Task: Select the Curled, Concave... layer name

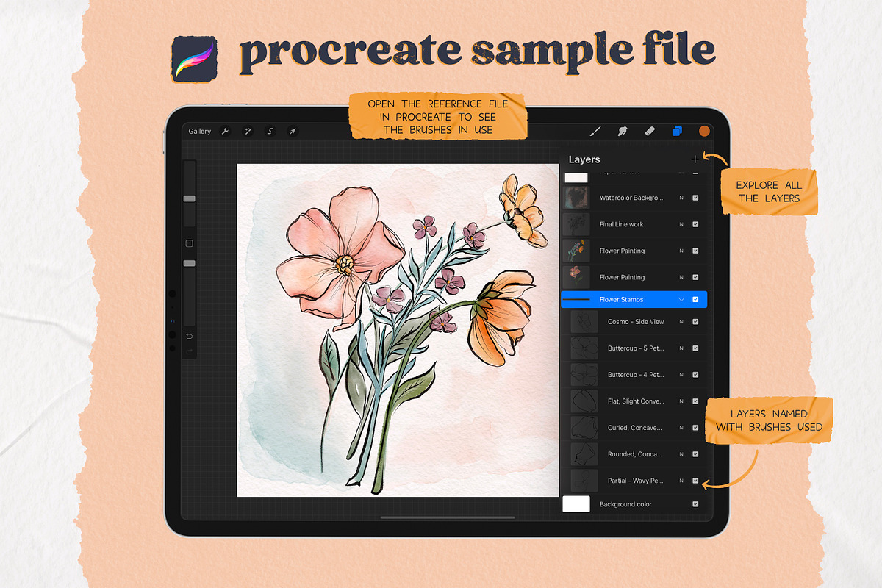Action: (634, 428)
